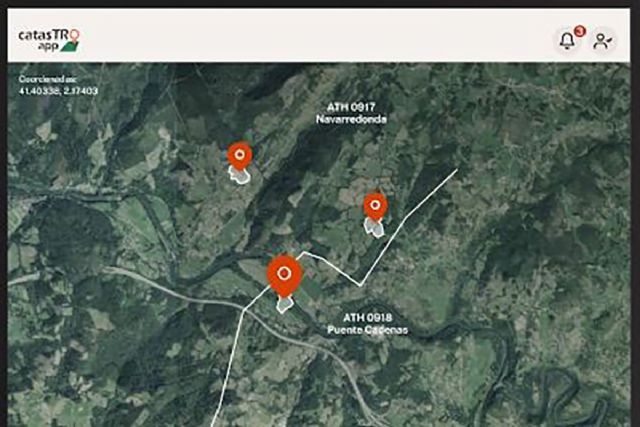The width and height of the screenshot is (640, 427).
Task: Click the ATH 0917 label
Action: (x=351, y=107)
